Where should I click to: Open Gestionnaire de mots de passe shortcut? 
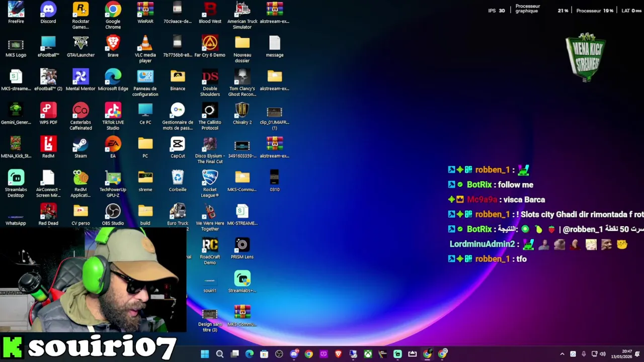tap(178, 117)
